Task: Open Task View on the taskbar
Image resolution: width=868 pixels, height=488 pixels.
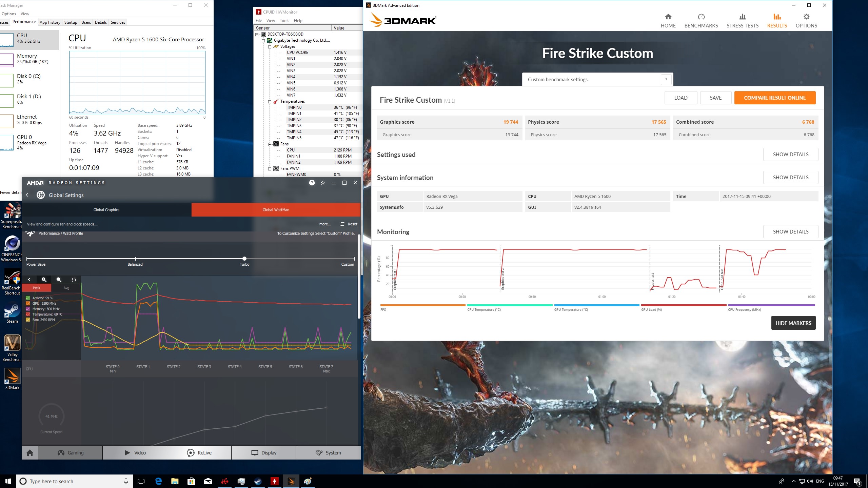Action: click(x=141, y=481)
